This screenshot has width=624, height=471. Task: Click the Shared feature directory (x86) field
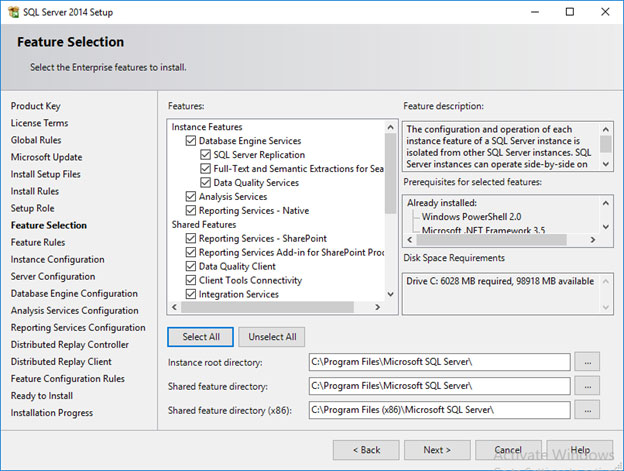pyautogui.click(x=439, y=410)
